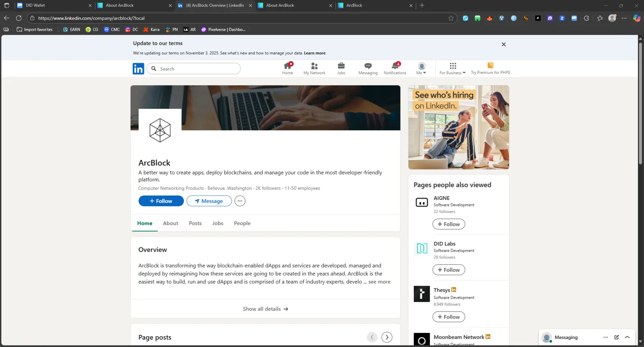Click the ArcBlock company logo
Screen dimensions: 644x347
coord(160,130)
